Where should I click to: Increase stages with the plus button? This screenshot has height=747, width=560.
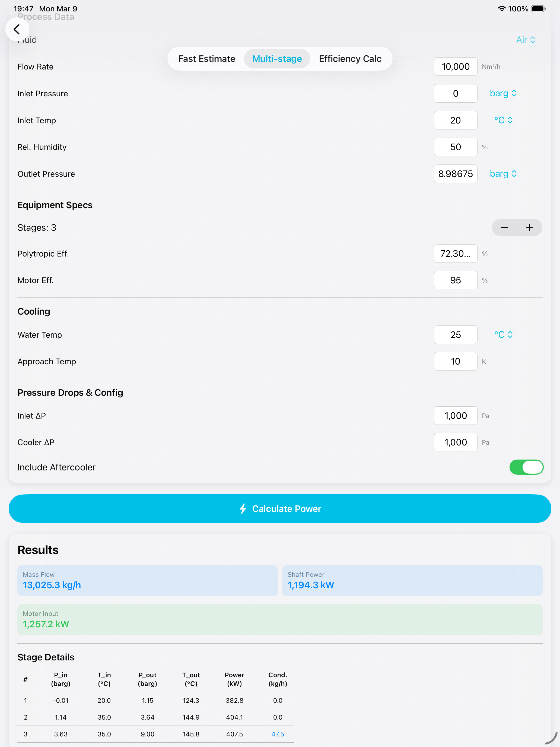[x=530, y=228]
